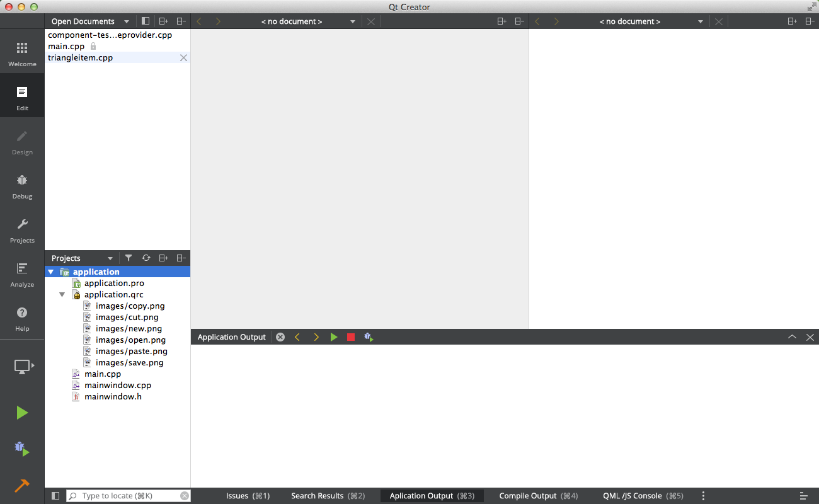819x504 pixels.
Task: Click the Build hammer icon
Action: pyautogui.click(x=22, y=486)
